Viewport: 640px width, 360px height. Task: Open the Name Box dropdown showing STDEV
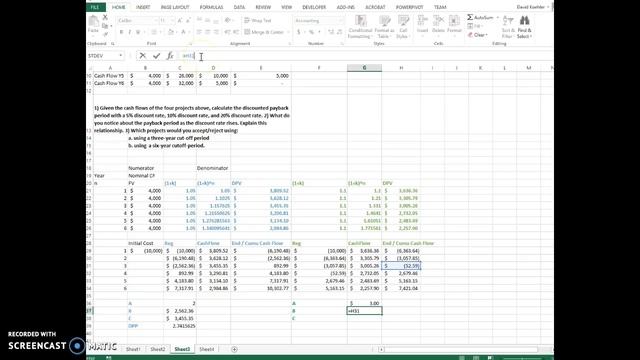point(120,56)
